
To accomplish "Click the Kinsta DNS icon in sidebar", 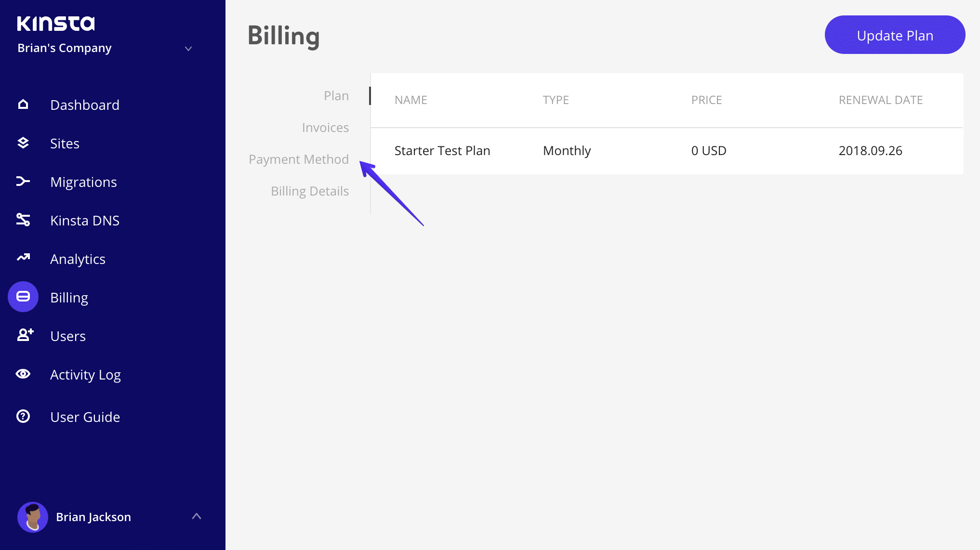I will [x=23, y=219].
